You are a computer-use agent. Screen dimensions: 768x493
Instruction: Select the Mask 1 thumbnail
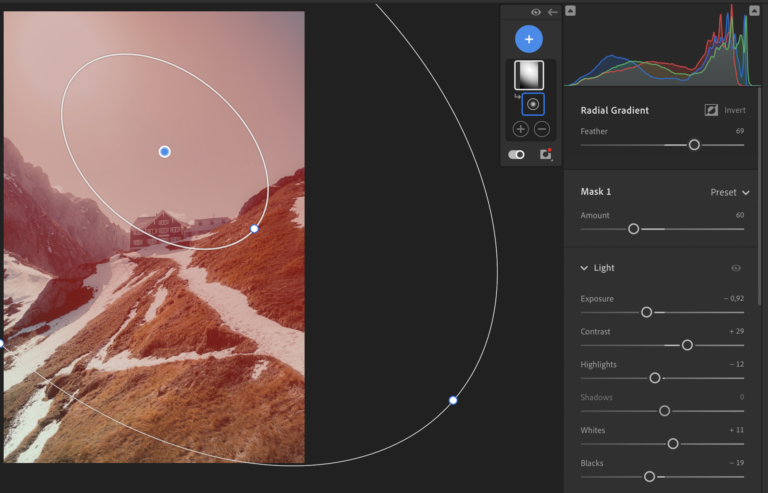(x=529, y=75)
